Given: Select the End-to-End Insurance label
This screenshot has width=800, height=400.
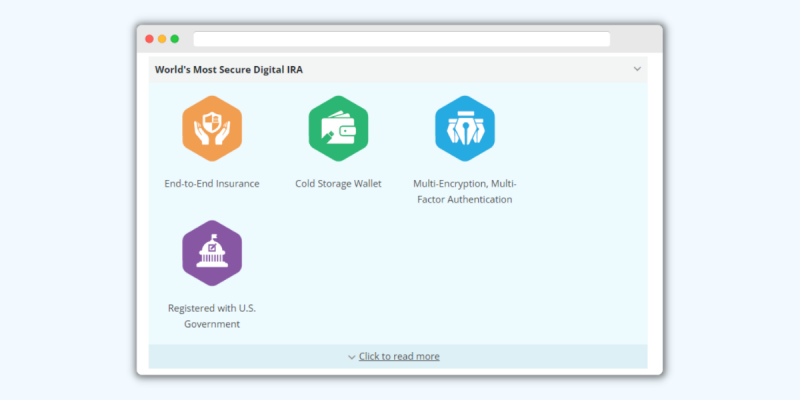Looking at the screenshot, I should pos(212,184).
